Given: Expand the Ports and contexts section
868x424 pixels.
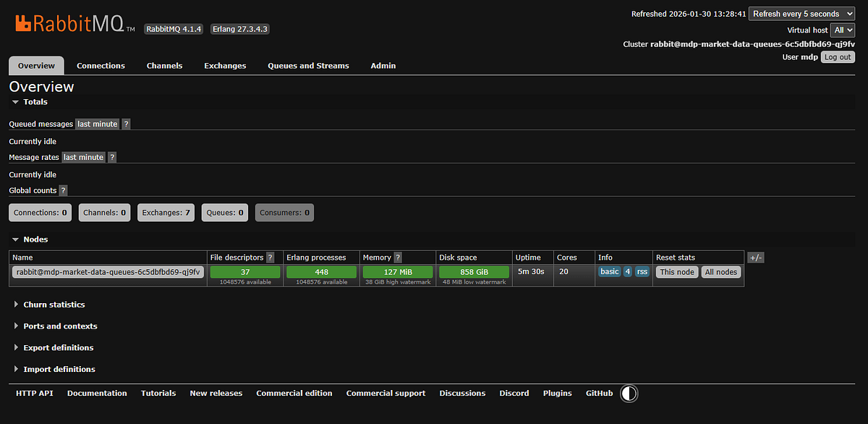Looking at the screenshot, I should tap(59, 326).
